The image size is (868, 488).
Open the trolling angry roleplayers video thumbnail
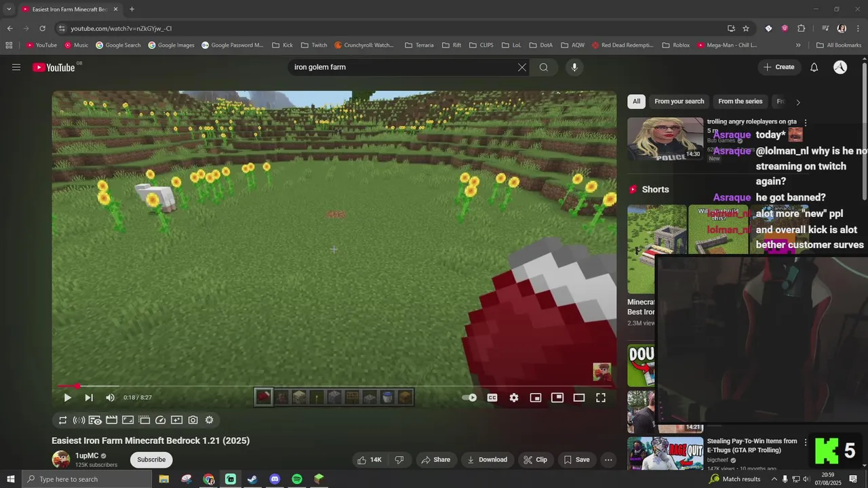tap(665, 139)
